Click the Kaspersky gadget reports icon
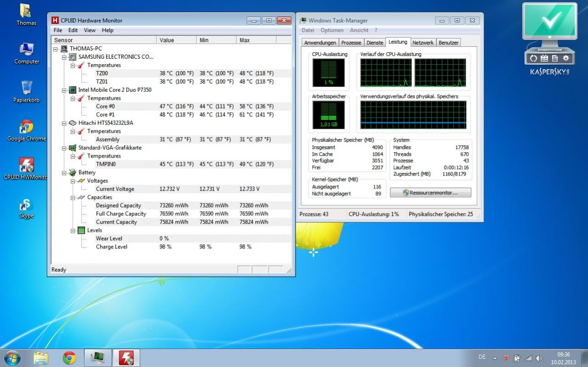This screenshot has width=588, height=367. pyautogui.click(x=555, y=58)
